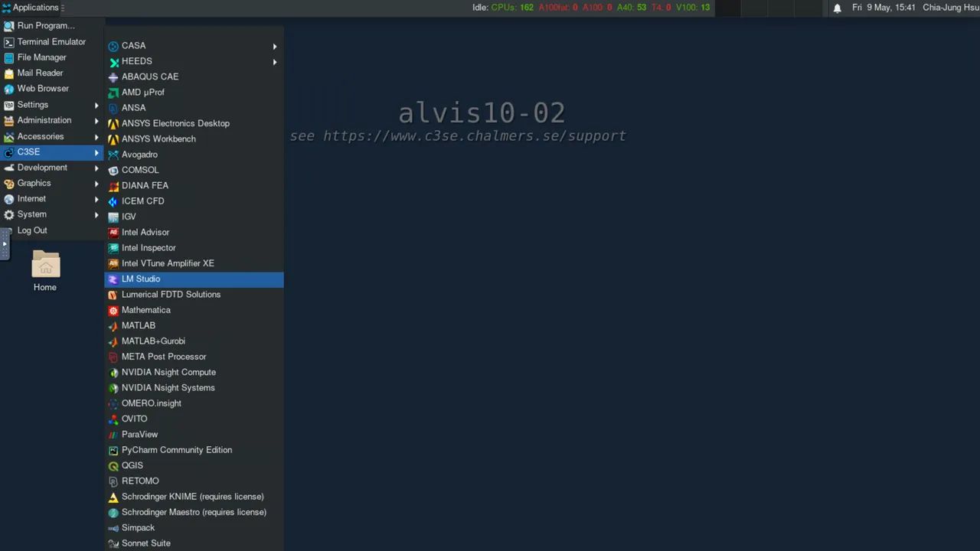Select the C3SE menu category
Image resolution: width=980 pixels, height=551 pixels.
pyautogui.click(x=52, y=152)
